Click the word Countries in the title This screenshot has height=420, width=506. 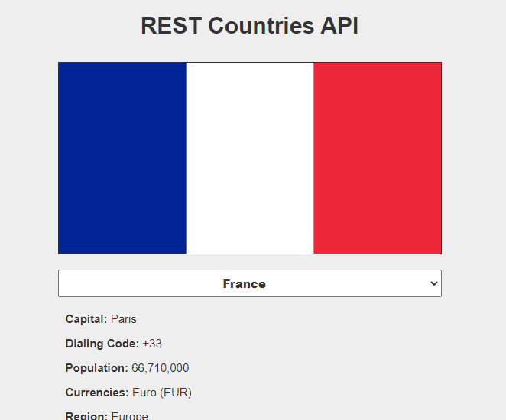tap(261, 25)
